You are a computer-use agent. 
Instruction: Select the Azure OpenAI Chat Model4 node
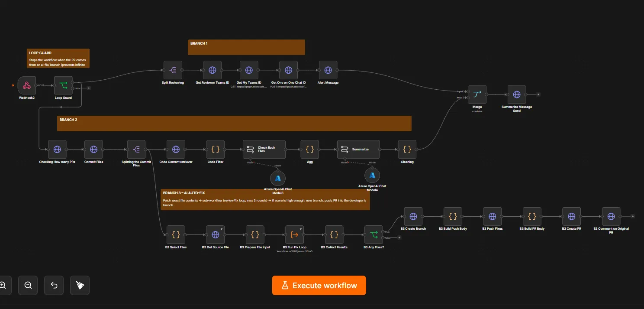coord(372,175)
